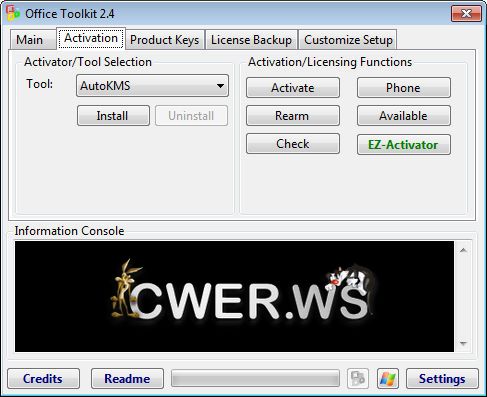This screenshot has width=487, height=397.
Task: Open the Product Keys tab
Action: pos(165,40)
